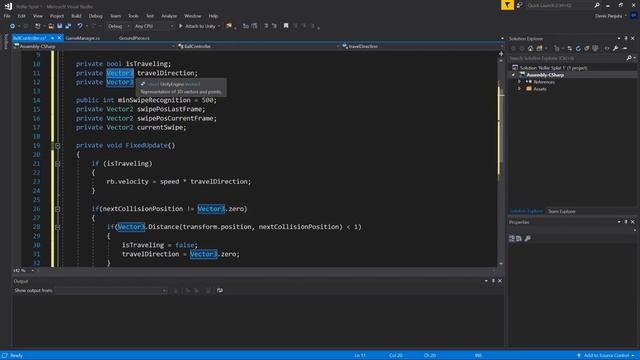Open the BallController class navigation dropdown

[258, 47]
